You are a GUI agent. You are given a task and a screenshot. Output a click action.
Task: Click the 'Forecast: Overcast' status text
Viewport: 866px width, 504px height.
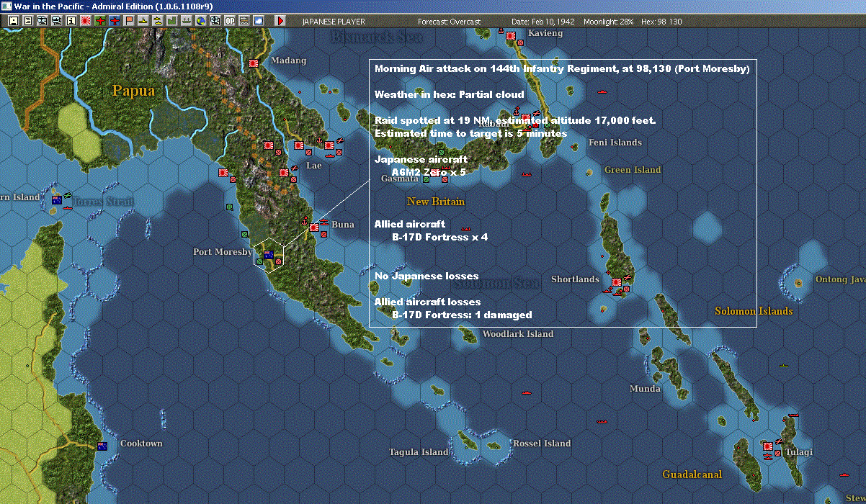[450, 22]
